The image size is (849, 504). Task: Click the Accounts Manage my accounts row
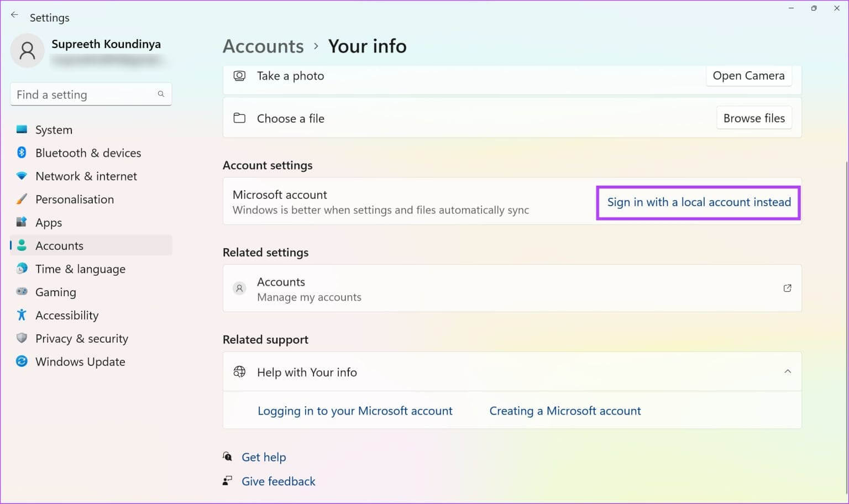pyautogui.click(x=512, y=288)
